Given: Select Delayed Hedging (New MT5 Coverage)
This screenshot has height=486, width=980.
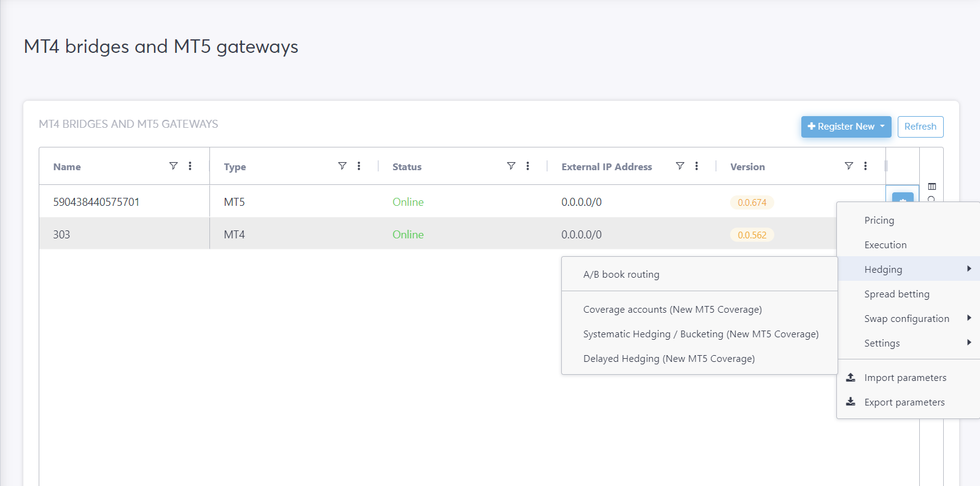Looking at the screenshot, I should pyautogui.click(x=669, y=359).
